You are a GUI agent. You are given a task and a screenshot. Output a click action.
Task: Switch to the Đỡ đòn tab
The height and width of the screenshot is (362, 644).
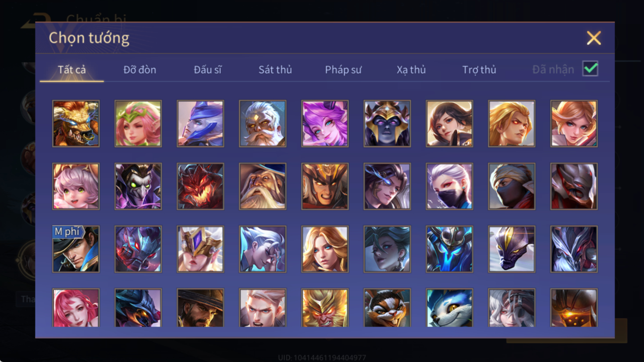[x=140, y=70]
